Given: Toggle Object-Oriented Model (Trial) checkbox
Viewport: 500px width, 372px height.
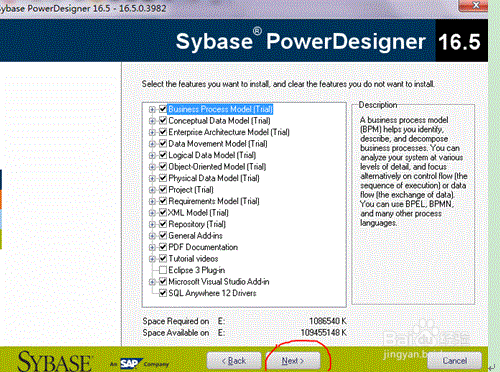Looking at the screenshot, I should [x=163, y=166].
